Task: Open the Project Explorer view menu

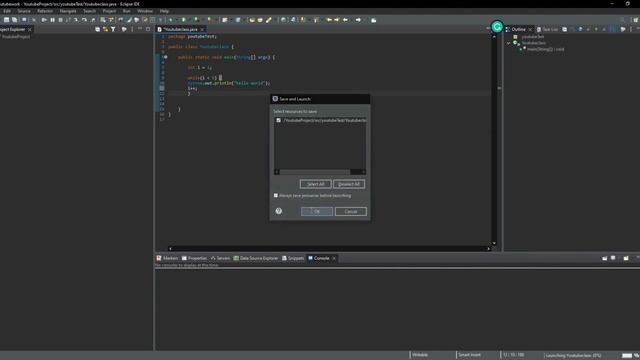Action: 132,29
